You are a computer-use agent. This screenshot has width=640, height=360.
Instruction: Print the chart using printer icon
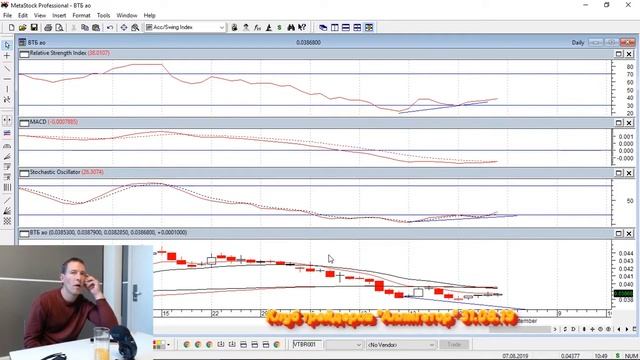pyautogui.click(x=48, y=27)
